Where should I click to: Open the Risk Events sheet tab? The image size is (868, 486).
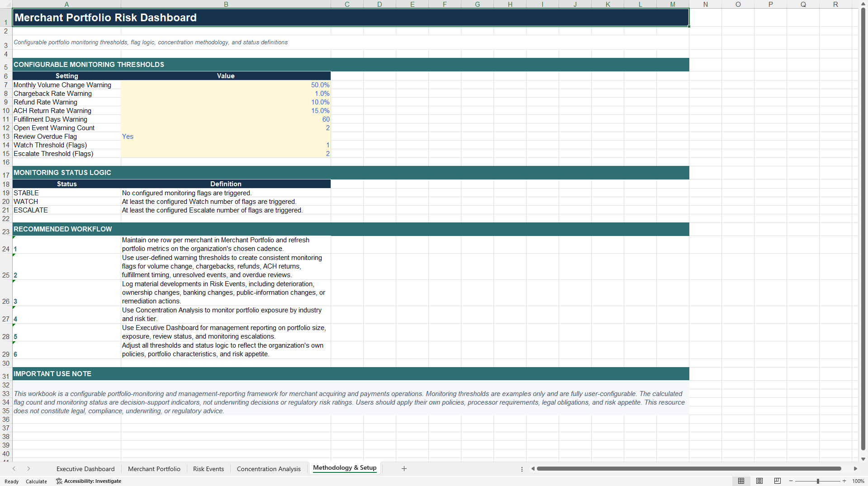click(209, 469)
